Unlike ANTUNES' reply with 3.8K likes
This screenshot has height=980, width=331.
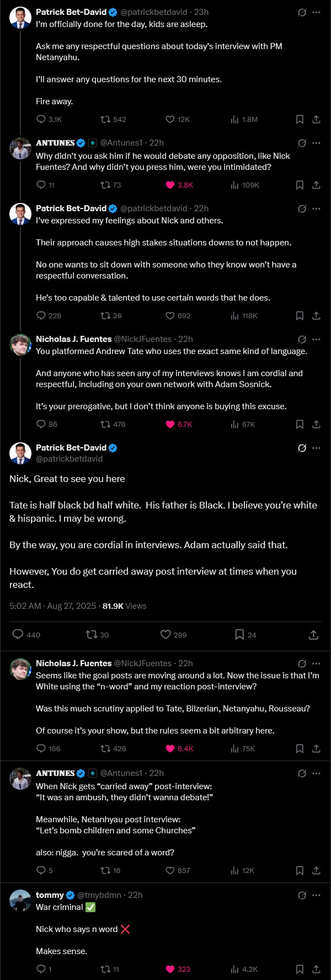pyautogui.click(x=170, y=185)
